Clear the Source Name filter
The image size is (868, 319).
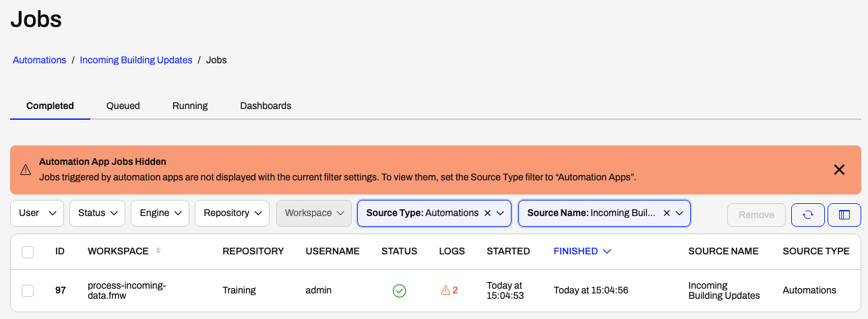pos(666,213)
